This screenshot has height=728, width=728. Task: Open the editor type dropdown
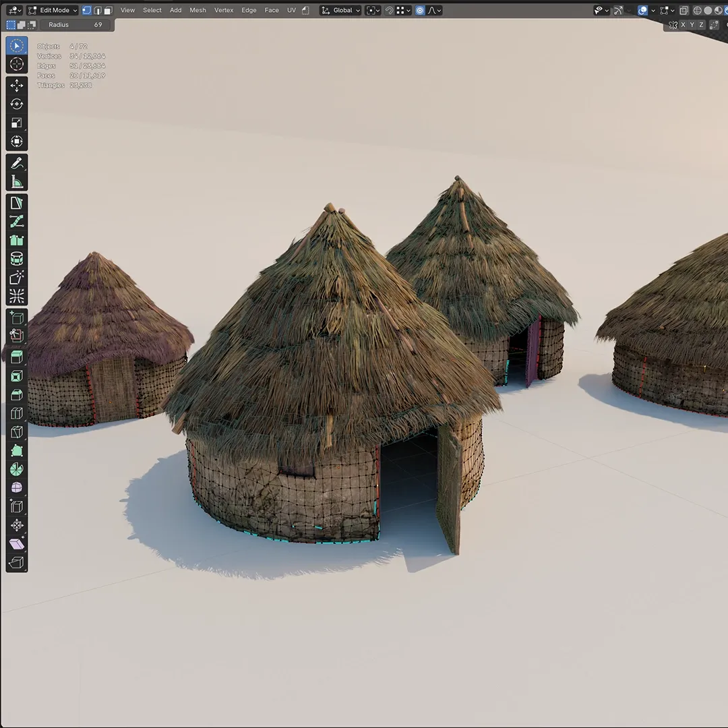point(14,10)
